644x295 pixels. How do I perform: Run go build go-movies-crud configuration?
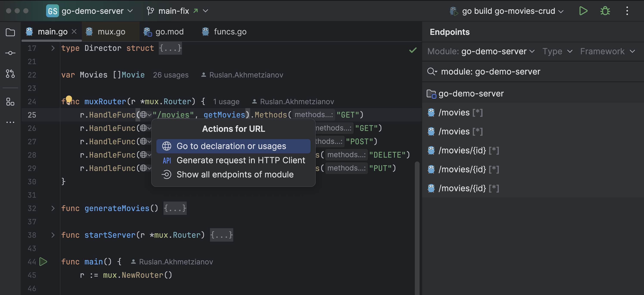click(583, 11)
